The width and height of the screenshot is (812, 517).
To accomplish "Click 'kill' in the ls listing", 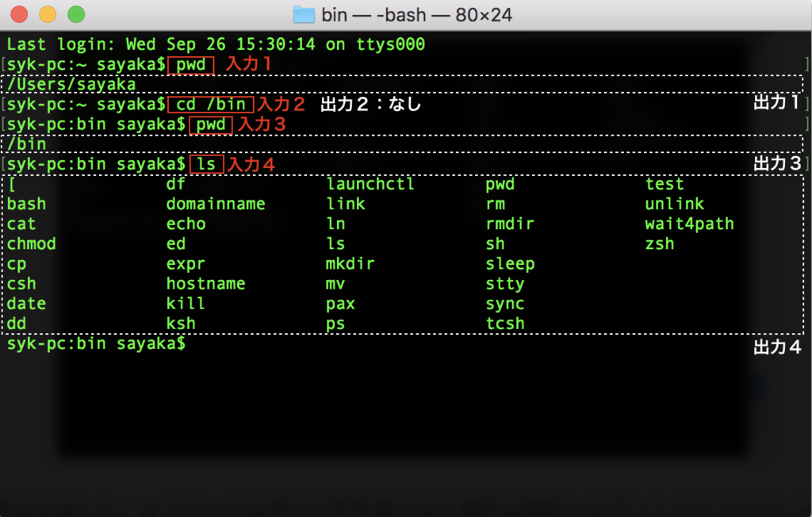I will [x=186, y=304].
